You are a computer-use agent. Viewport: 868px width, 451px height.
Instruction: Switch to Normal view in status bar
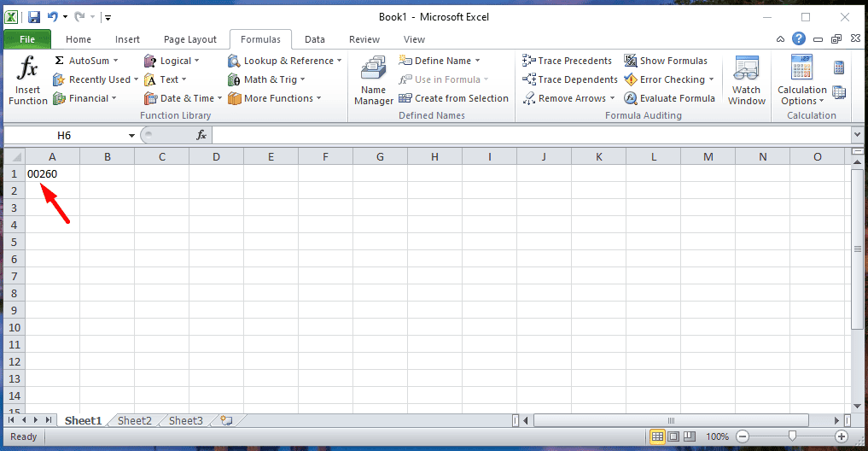[657, 436]
